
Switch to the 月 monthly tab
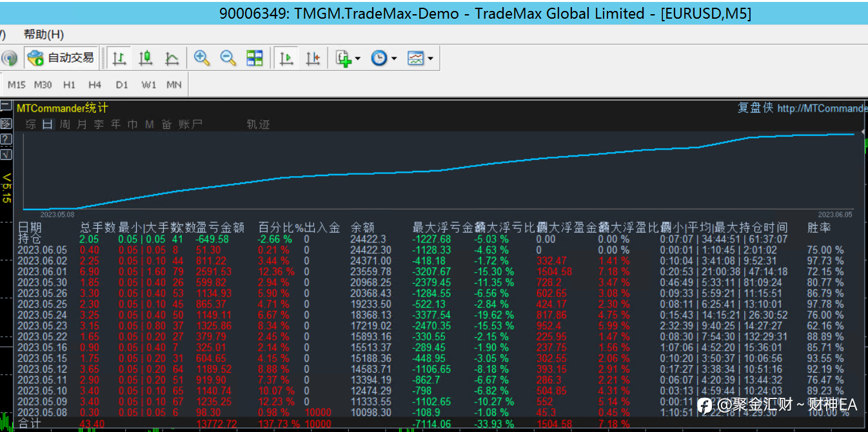pyautogui.click(x=81, y=124)
